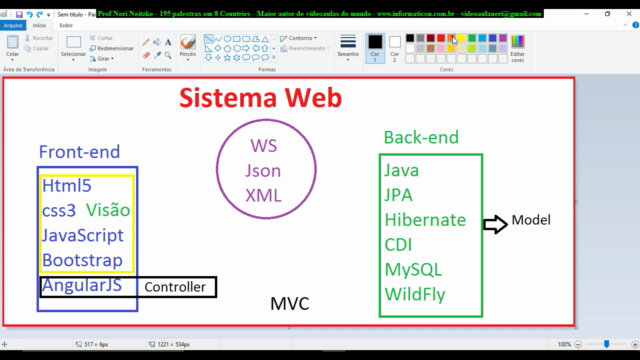Choose the Cloud callout shape
The width and height of the screenshot is (640, 360).
coord(265,58)
